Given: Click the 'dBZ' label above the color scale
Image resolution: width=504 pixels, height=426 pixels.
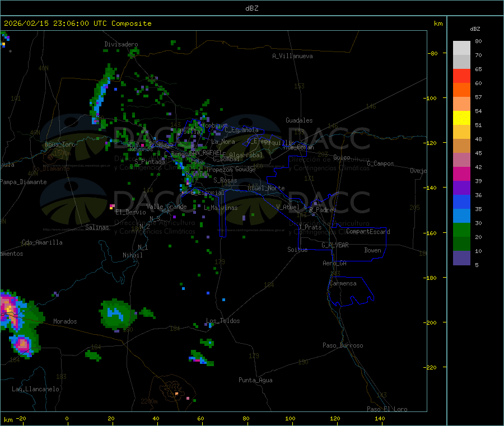Looking at the screenshot, I should point(475,29).
